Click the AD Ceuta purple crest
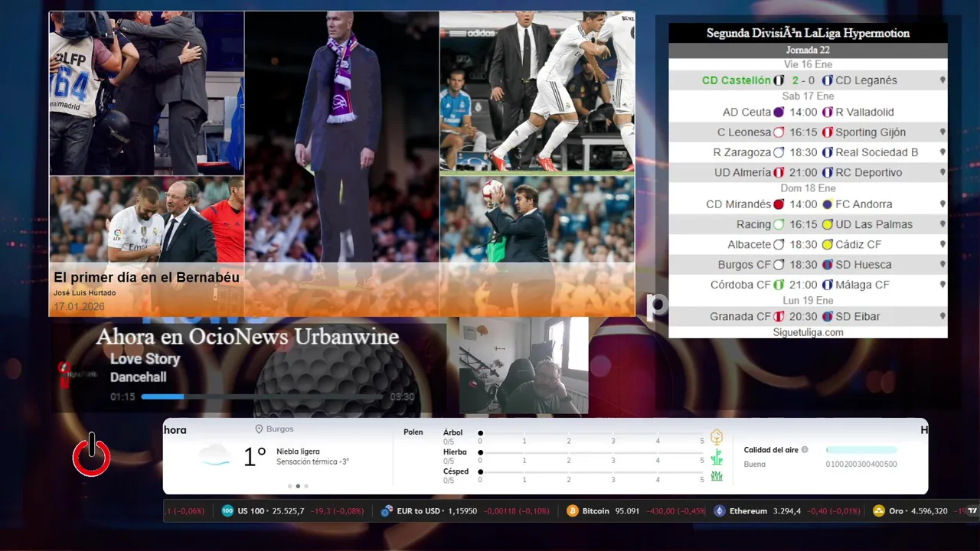Viewport: 980px width, 551px height. pos(779,112)
